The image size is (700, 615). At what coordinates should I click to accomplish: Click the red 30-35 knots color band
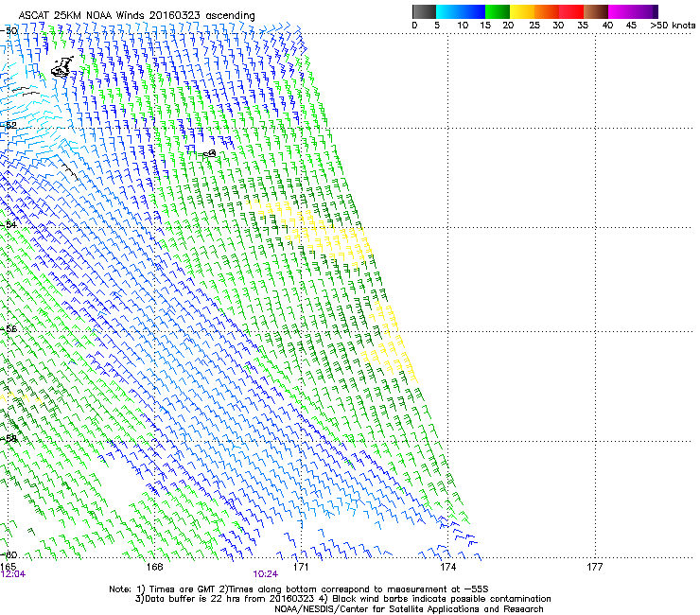click(571, 11)
